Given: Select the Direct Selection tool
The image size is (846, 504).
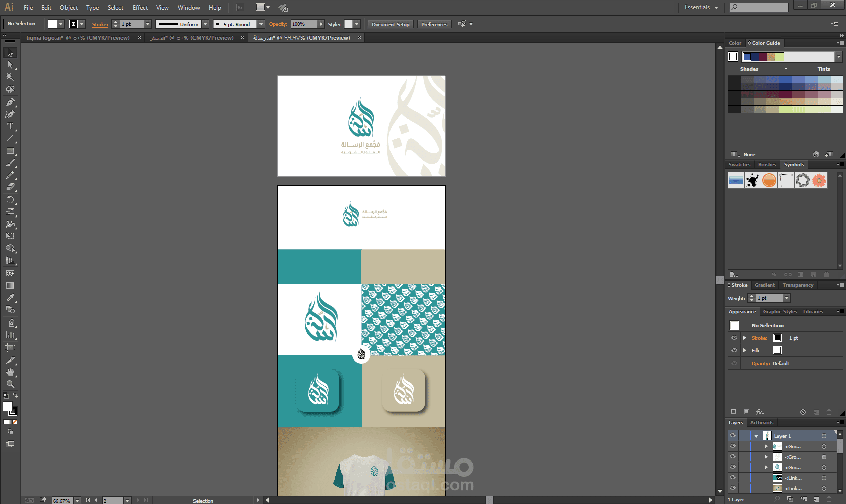Looking at the screenshot, I should tap(10, 65).
